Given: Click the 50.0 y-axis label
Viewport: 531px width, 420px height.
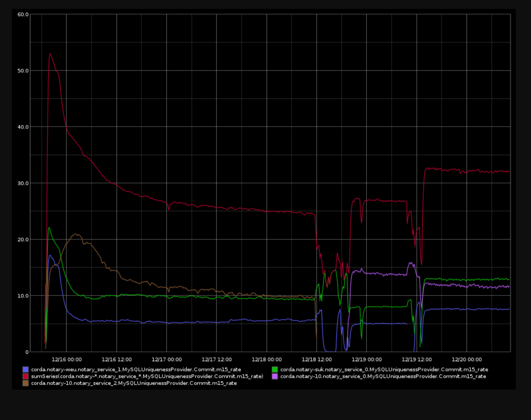Looking at the screenshot, I should [x=23, y=71].
